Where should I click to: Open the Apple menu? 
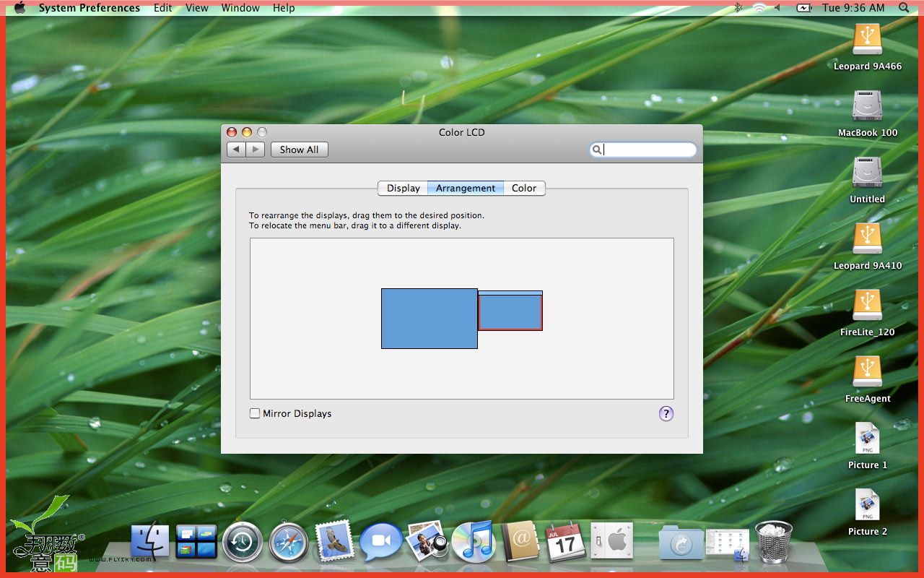click(19, 8)
